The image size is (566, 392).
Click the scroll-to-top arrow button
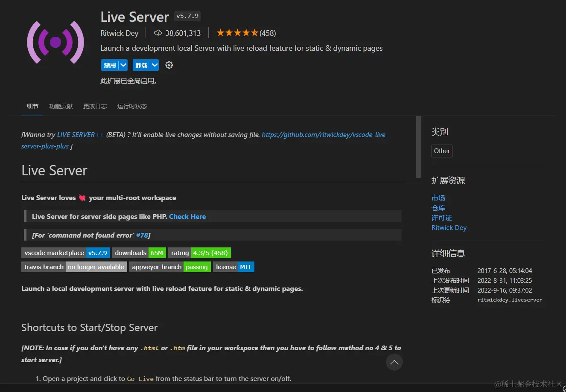(394, 362)
